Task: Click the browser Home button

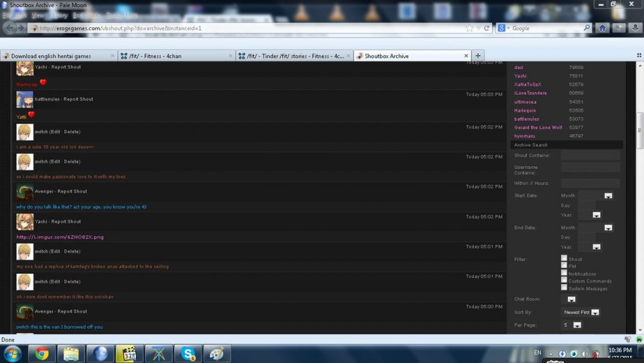Action: [602, 28]
